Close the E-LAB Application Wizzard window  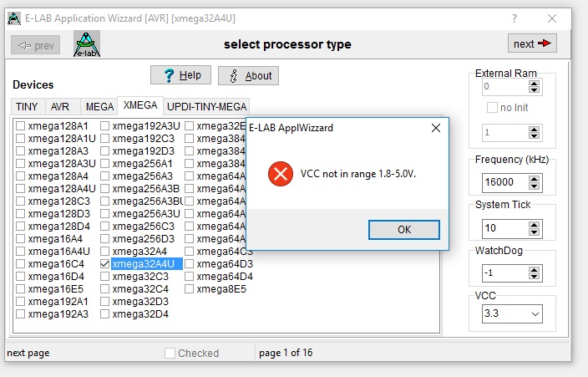click(551, 18)
